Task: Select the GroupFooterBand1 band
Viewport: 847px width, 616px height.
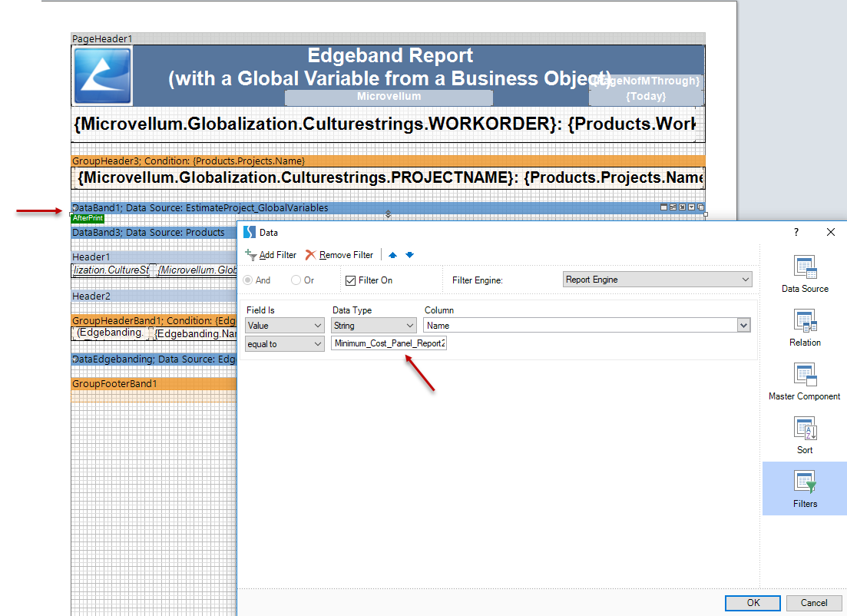Action: (x=154, y=383)
